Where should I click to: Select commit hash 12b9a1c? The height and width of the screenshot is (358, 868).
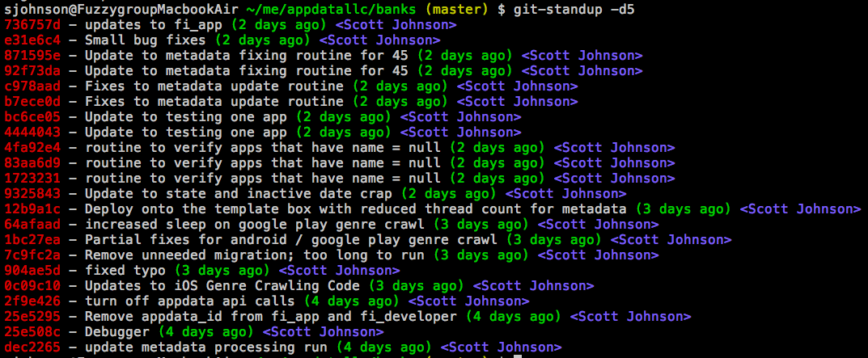click(x=32, y=209)
